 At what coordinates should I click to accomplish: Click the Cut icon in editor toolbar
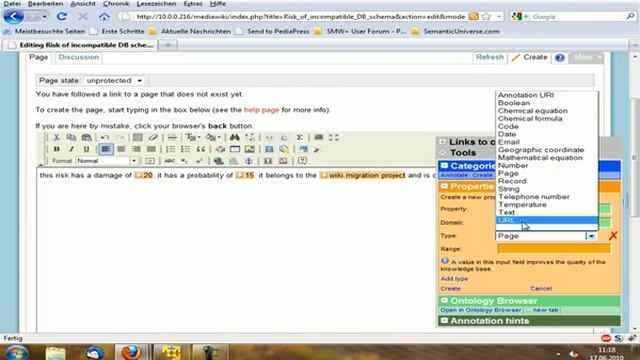tap(56, 138)
